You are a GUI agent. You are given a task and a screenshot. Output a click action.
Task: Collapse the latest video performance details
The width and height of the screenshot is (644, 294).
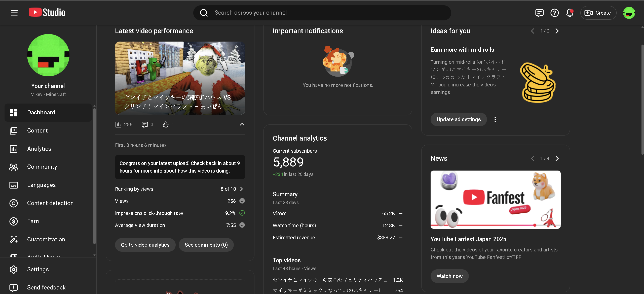click(x=242, y=124)
